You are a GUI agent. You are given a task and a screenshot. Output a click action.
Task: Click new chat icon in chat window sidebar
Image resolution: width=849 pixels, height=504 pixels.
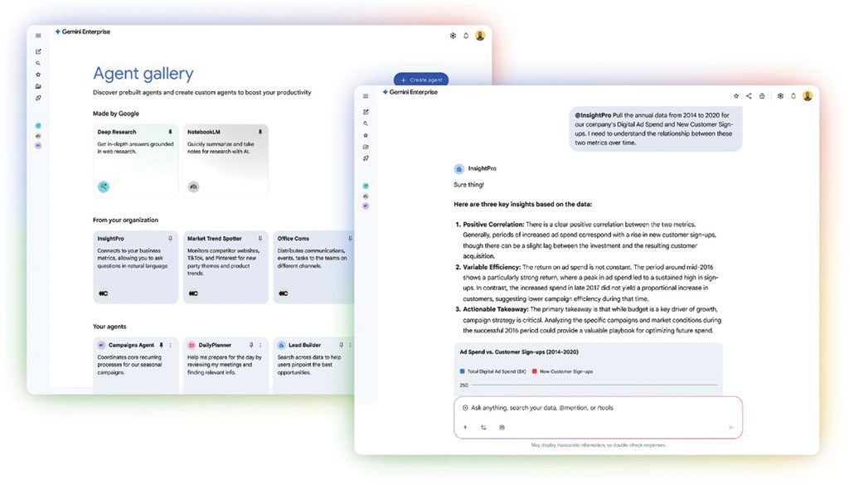coord(366,112)
